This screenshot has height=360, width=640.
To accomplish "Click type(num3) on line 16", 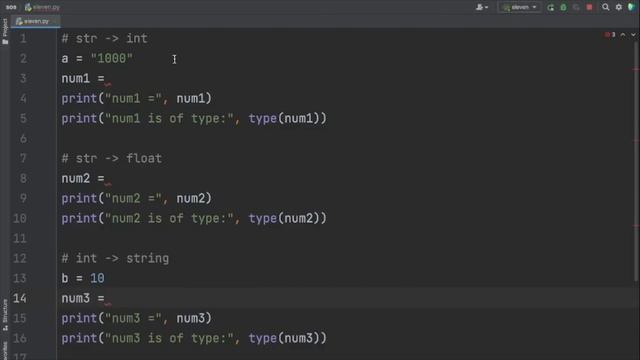I will click(x=284, y=339).
